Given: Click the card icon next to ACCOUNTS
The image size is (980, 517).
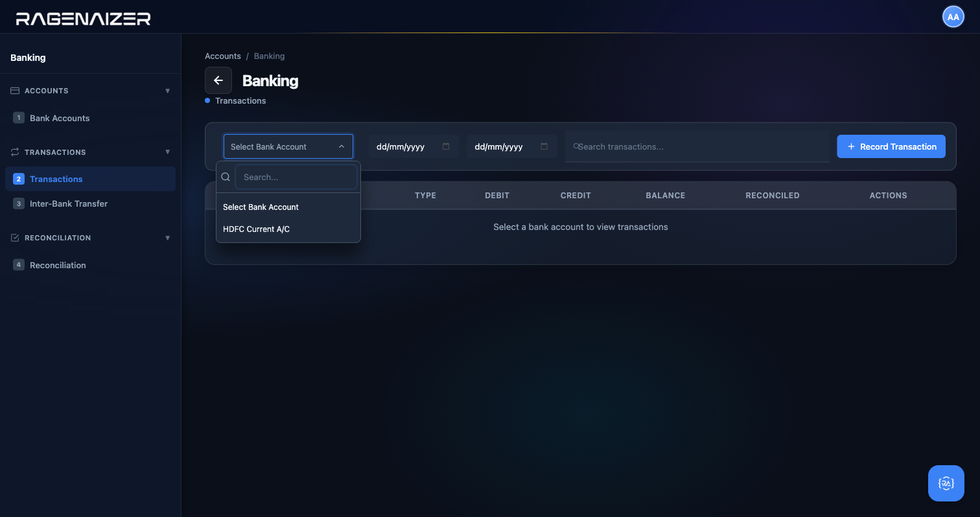Looking at the screenshot, I should click(x=15, y=91).
